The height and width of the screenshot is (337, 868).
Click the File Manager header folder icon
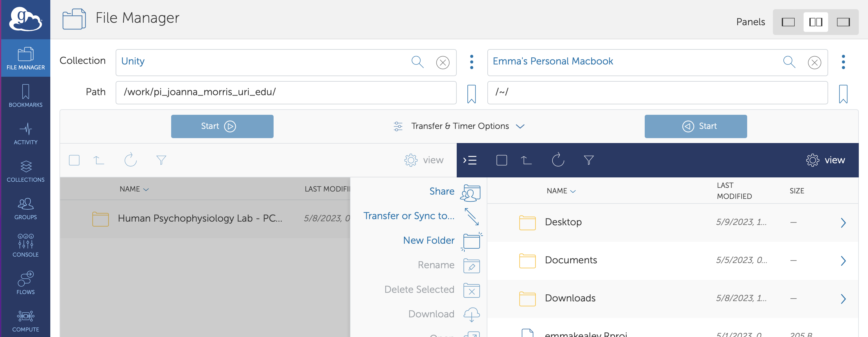point(74,19)
